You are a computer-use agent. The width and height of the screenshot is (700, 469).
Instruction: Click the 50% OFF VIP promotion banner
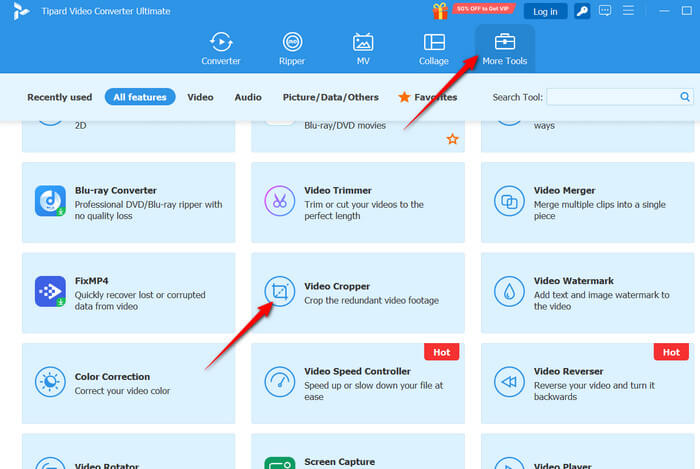[x=484, y=10]
